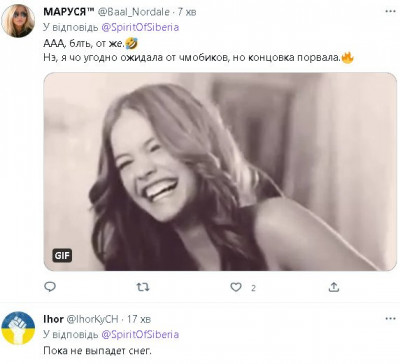Share МАРУСЯ's tweet via the upload icon
Screen dimensions: 400x364
(334, 287)
